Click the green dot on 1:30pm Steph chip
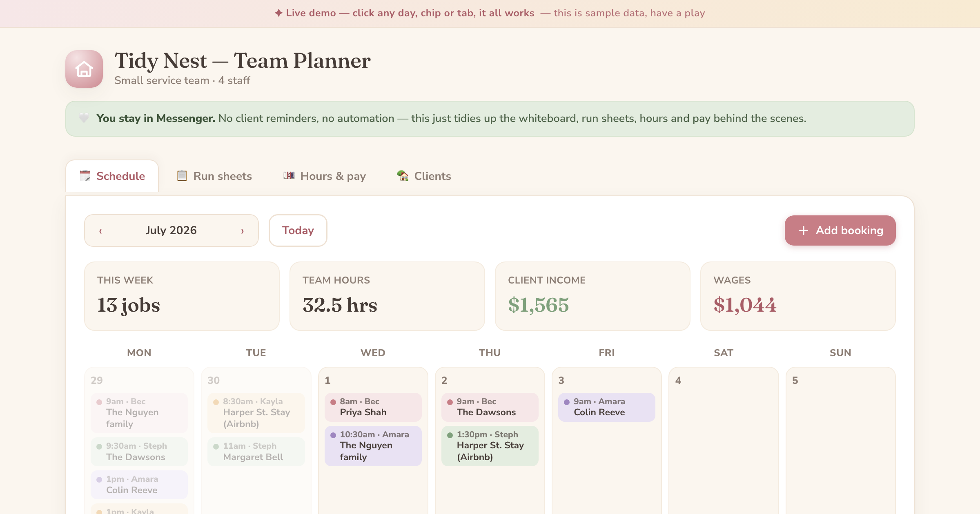The width and height of the screenshot is (980, 514). (450, 435)
